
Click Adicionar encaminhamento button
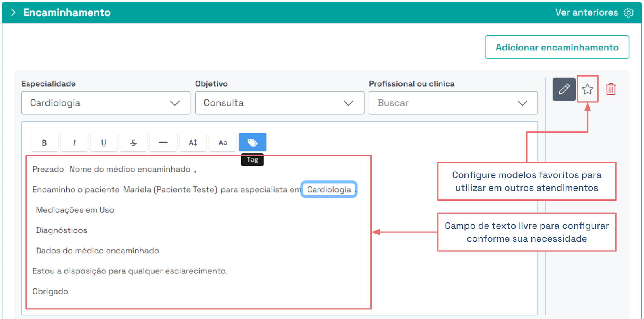tap(557, 47)
